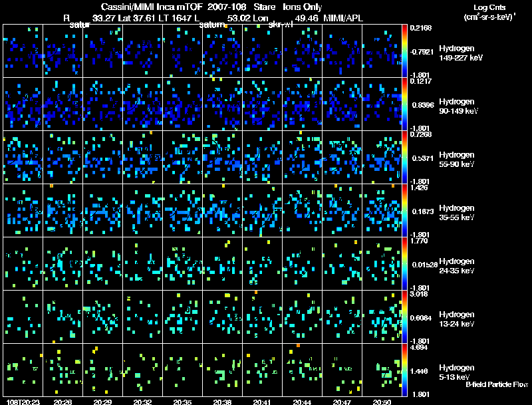
Task: Click the Hydrogen 149-227 keV color bar
Action: 404,51
